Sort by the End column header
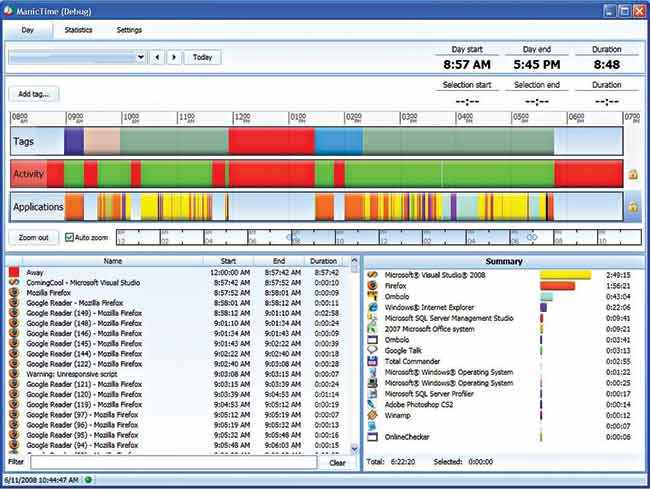The image size is (650, 489). click(279, 261)
